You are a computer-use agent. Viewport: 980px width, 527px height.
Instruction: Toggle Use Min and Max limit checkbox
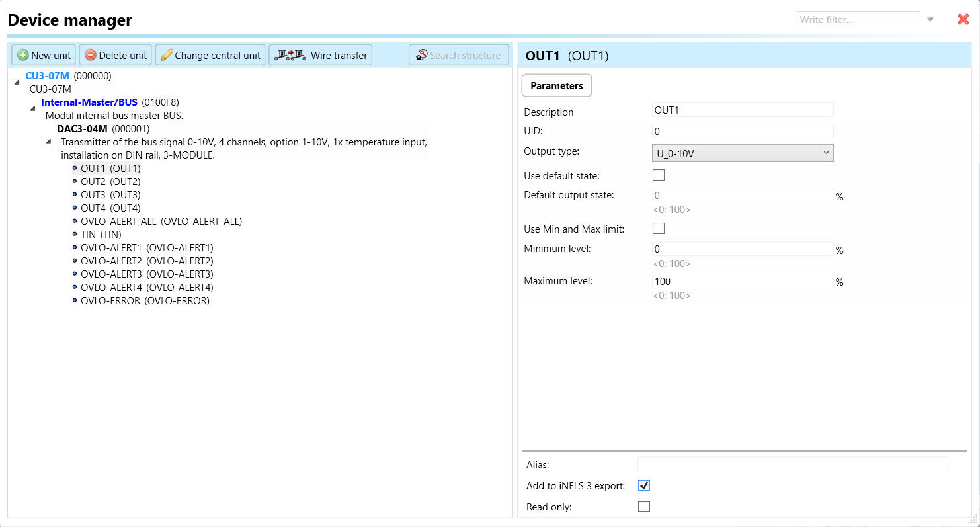pyautogui.click(x=659, y=229)
